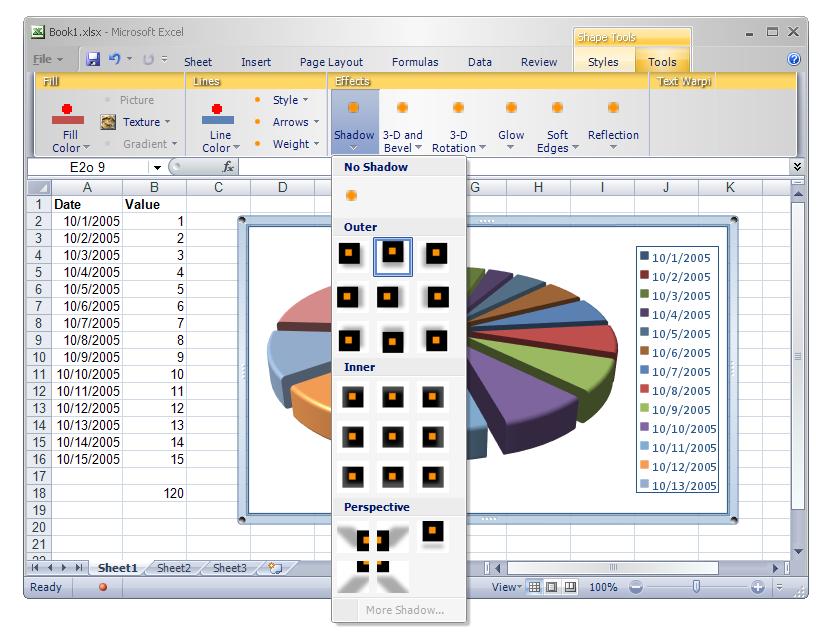Click the Page Layout view icon in status bar
826x642 pixels.
tap(552, 587)
